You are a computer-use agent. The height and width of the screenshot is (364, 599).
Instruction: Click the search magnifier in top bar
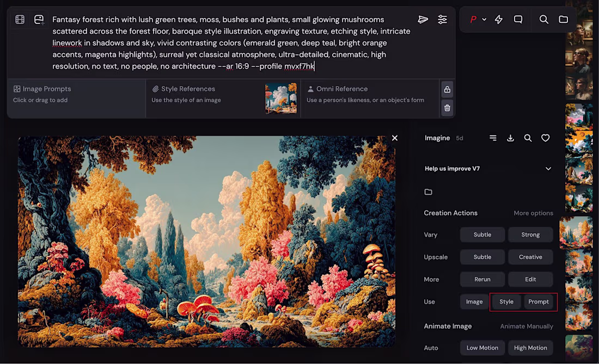(x=543, y=20)
